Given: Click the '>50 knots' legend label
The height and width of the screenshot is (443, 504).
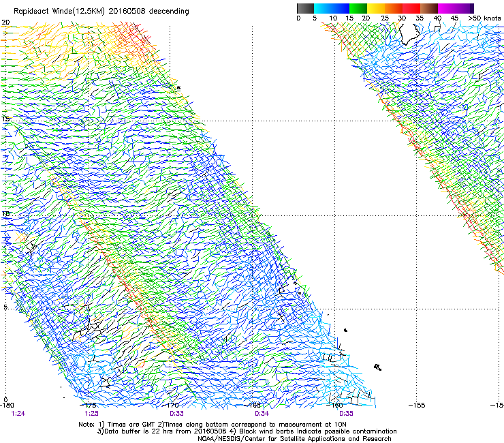Looking at the screenshot, I should 484,18.
